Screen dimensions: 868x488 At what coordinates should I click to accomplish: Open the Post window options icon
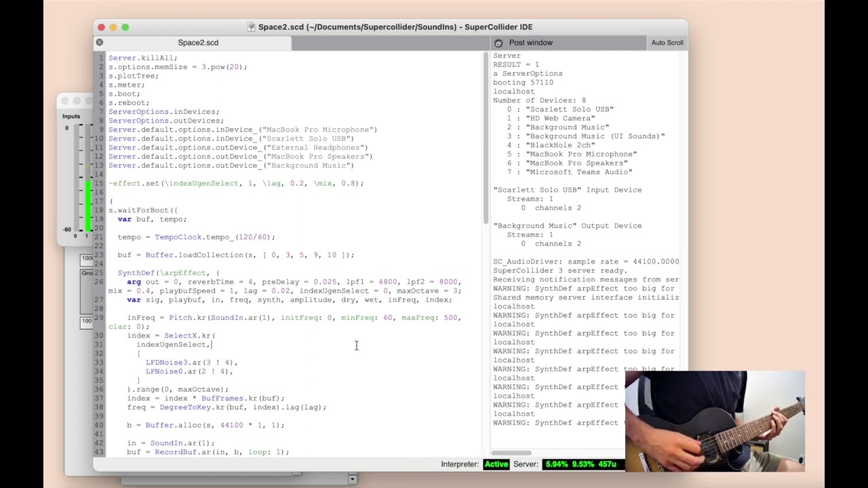498,43
